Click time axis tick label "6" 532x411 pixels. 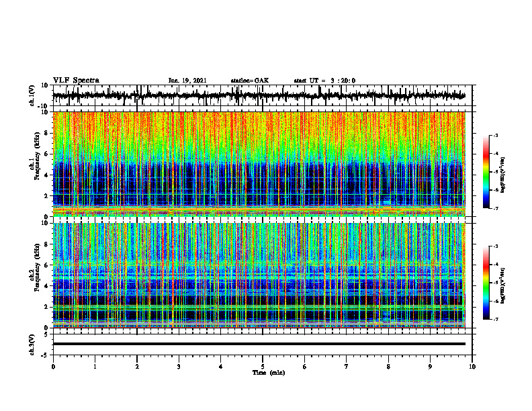pos(304,367)
